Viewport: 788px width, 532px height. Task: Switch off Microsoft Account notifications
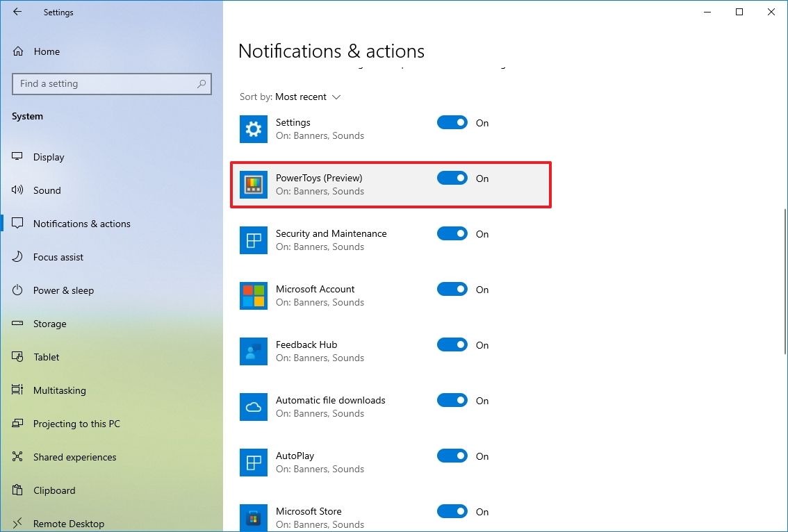point(452,289)
